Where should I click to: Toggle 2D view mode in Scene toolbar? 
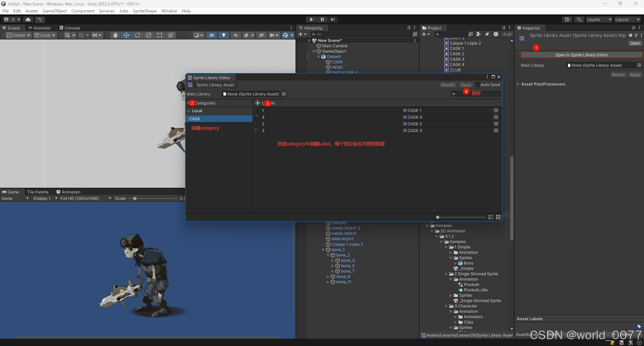pyautogui.click(x=212, y=35)
